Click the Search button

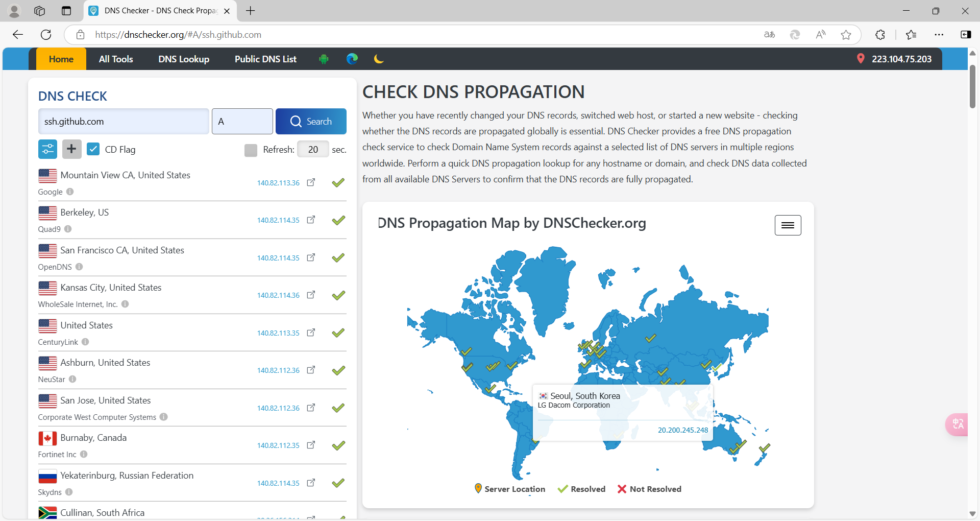click(311, 121)
